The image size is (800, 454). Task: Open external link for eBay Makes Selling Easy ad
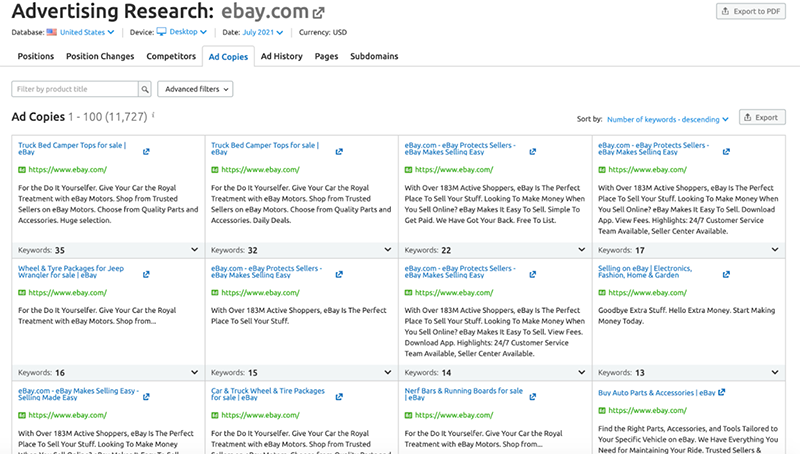point(146,397)
